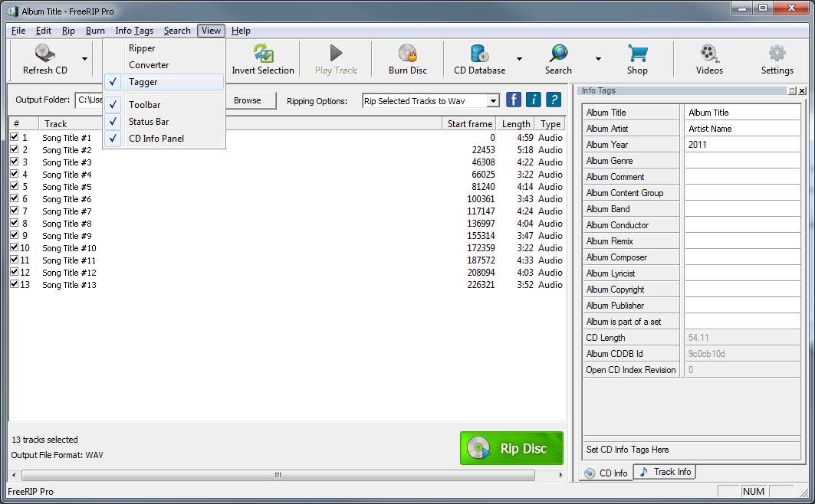Close the Info Tags panel
Screen dimensions: 815x504
(802, 91)
